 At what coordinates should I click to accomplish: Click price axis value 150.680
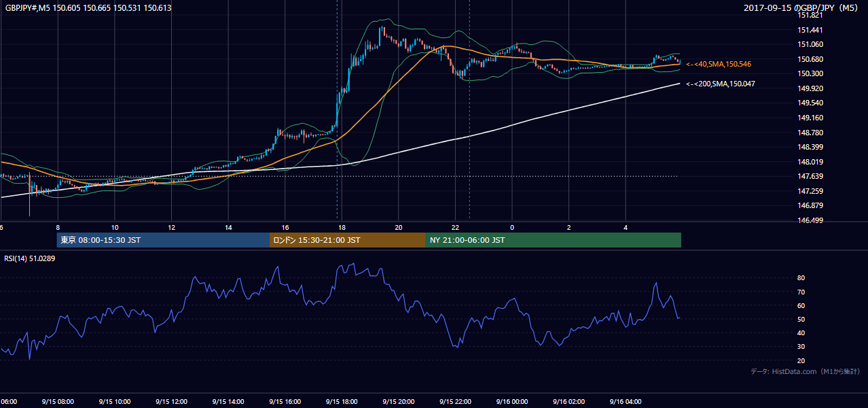click(x=811, y=59)
